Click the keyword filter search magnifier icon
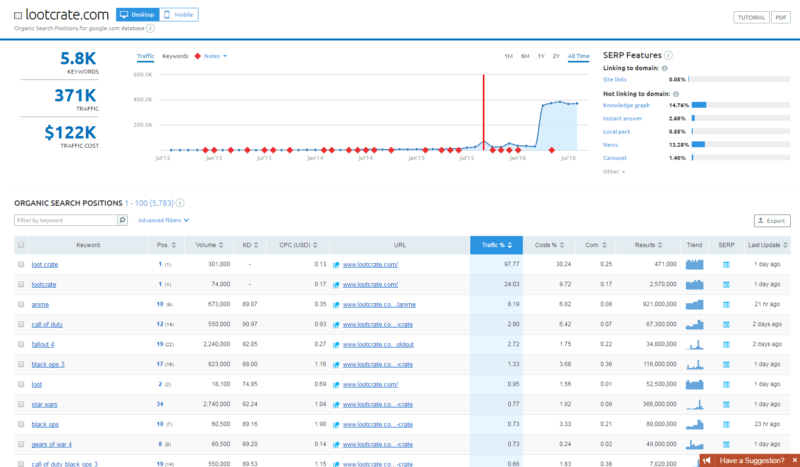800x467 pixels. [122, 220]
